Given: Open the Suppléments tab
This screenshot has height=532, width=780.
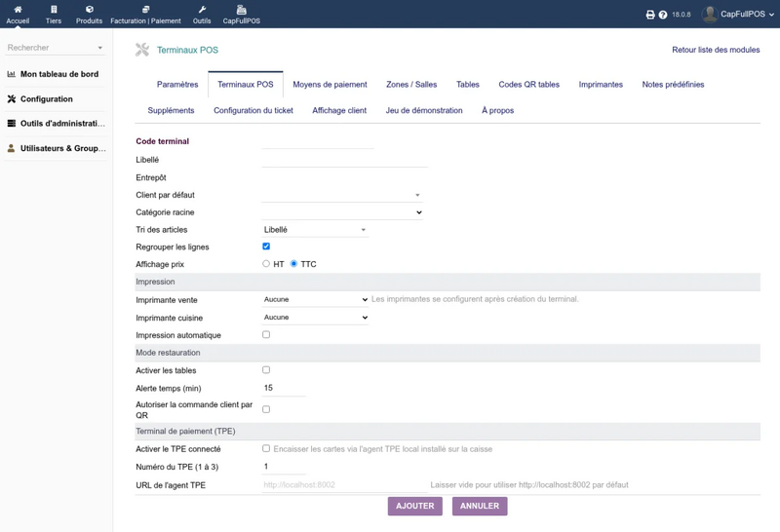Looking at the screenshot, I should point(172,110).
